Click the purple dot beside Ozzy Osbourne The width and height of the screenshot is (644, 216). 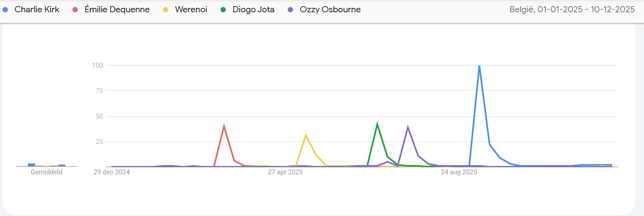coord(290,10)
